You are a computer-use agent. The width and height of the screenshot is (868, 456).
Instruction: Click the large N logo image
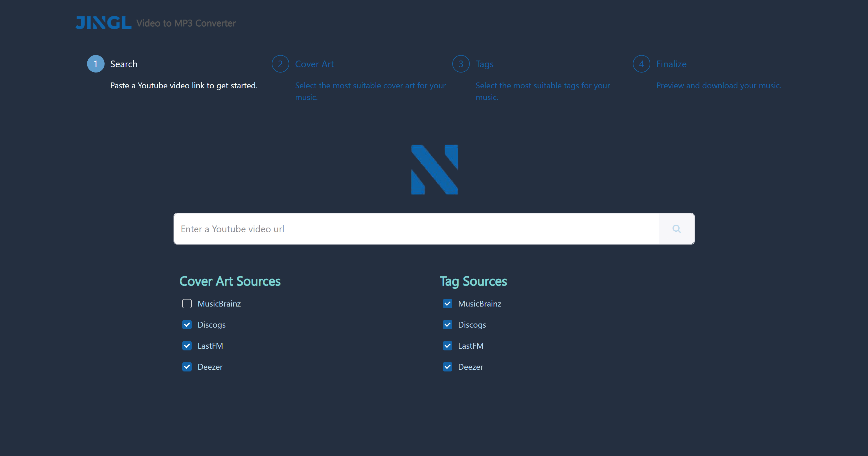434,170
